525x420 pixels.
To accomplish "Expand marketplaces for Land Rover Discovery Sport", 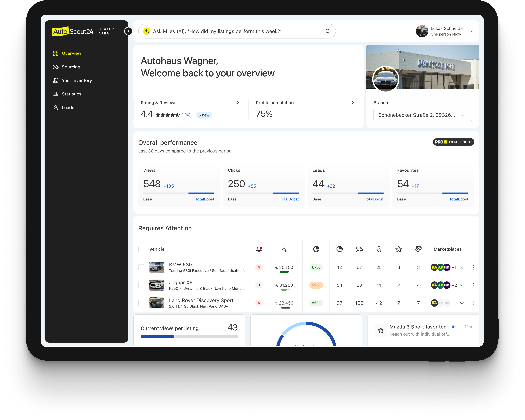I will point(462,303).
